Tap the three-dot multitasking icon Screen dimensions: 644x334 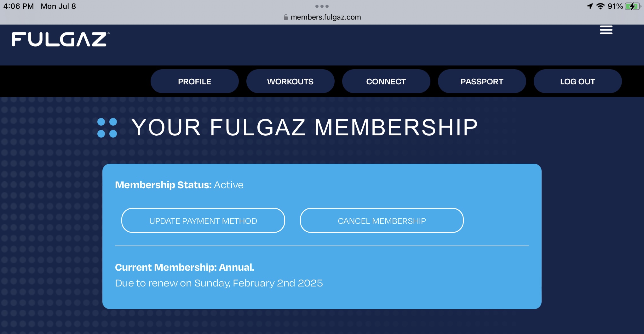tap(322, 6)
